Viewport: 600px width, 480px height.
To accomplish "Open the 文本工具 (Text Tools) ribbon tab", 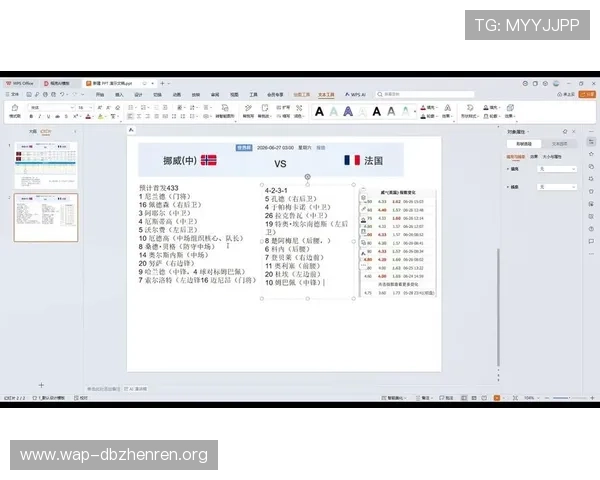I will [x=326, y=95].
